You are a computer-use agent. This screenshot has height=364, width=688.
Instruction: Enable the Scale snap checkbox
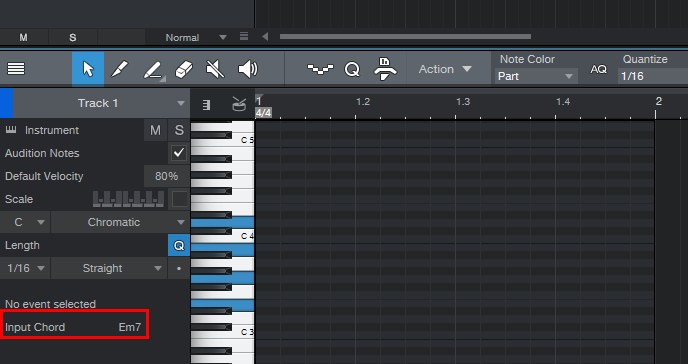pos(179,199)
